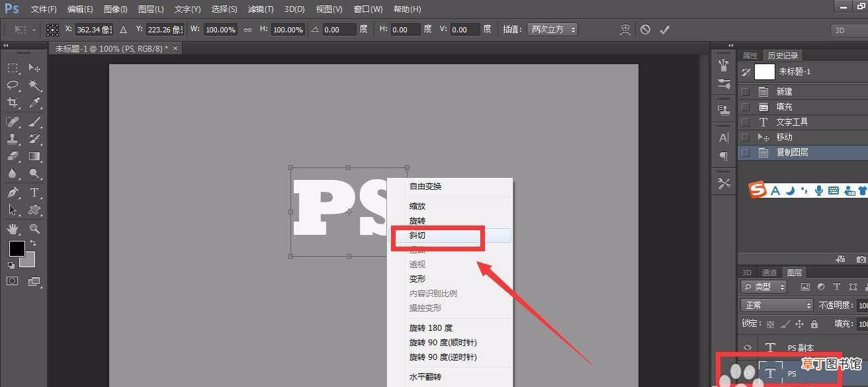Image resolution: width=868 pixels, height=387 pixels.
Task: Select the Zoom tool
Action: coord(34,229)
